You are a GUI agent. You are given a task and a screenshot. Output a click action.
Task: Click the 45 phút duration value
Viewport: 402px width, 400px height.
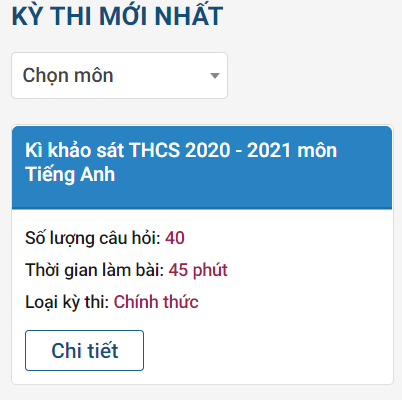click(x=198, y=270)
